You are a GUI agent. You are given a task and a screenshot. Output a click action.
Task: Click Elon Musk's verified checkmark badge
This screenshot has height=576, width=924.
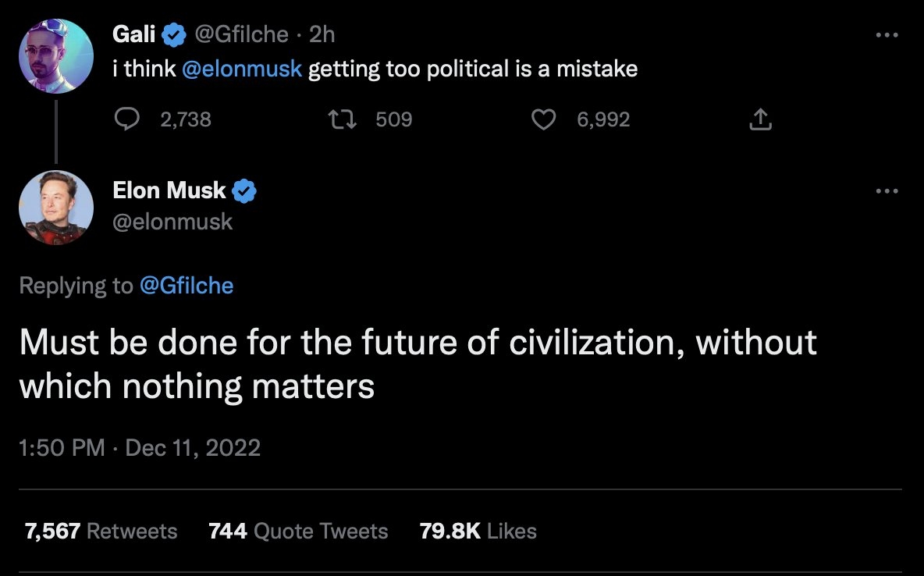245,190
